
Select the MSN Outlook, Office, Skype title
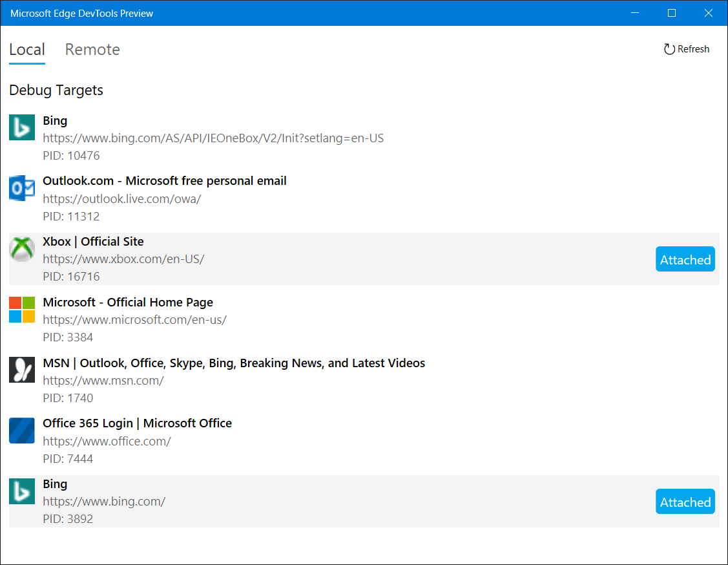coord(234,363)
